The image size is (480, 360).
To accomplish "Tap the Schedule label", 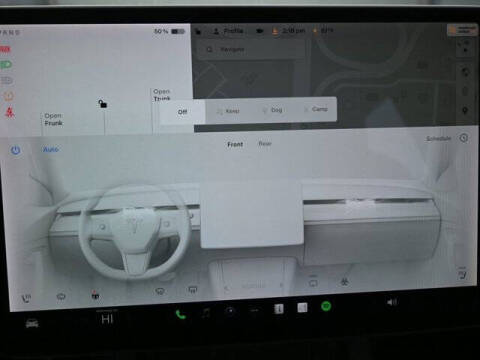I will point(439,138).
